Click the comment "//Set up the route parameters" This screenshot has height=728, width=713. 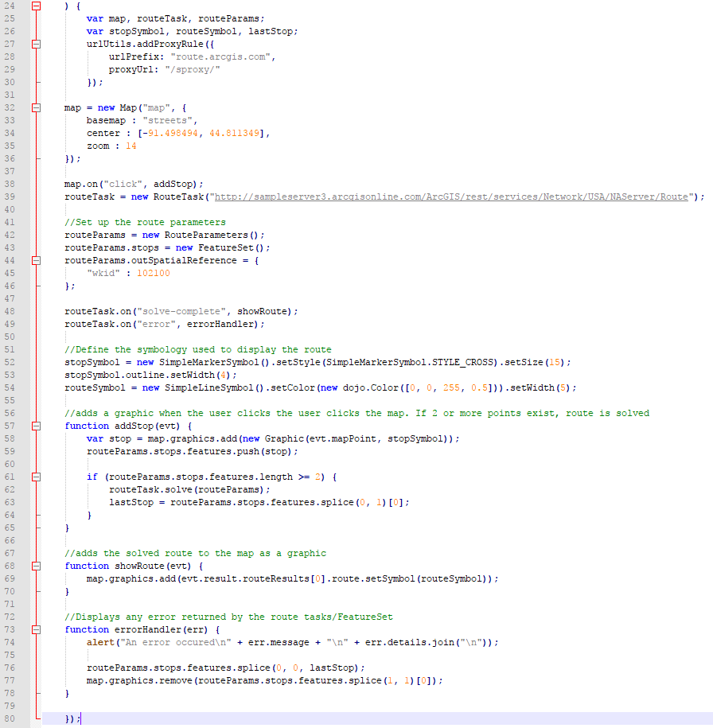[x=145, y=223]
